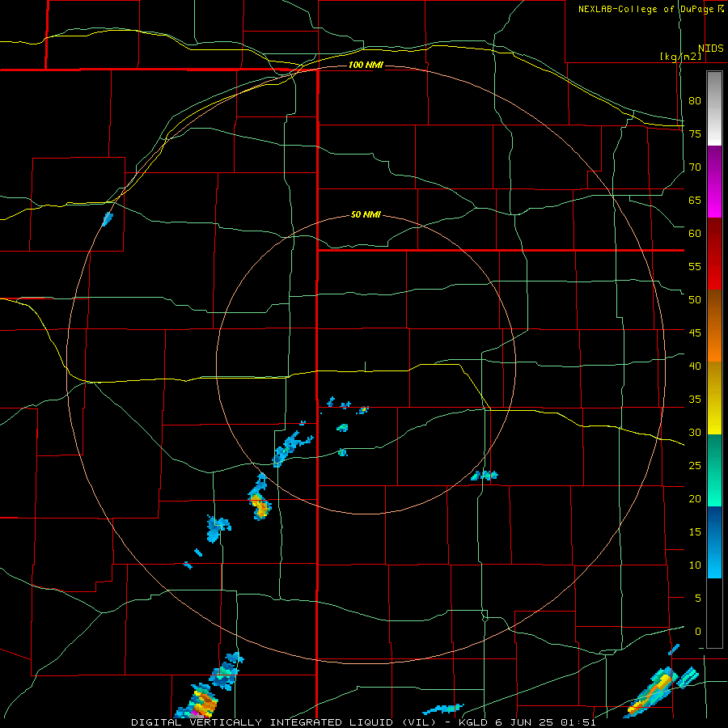Pick the gray-white top segment of color bar

[714, 108]
